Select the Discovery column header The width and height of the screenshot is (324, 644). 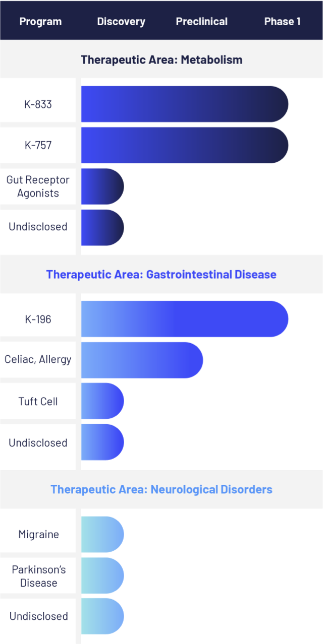click(x=121, y=22)
